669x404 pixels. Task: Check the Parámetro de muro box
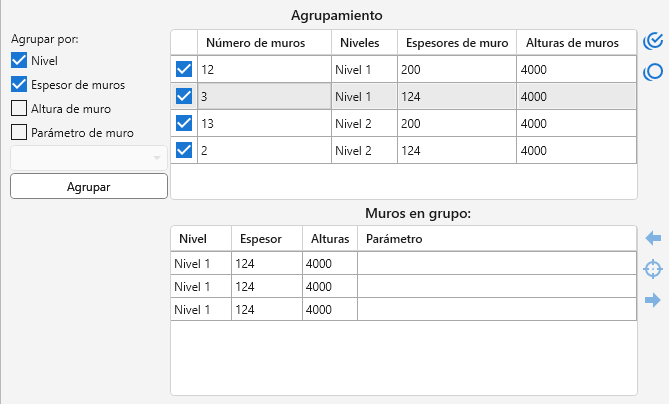(19, 131)
